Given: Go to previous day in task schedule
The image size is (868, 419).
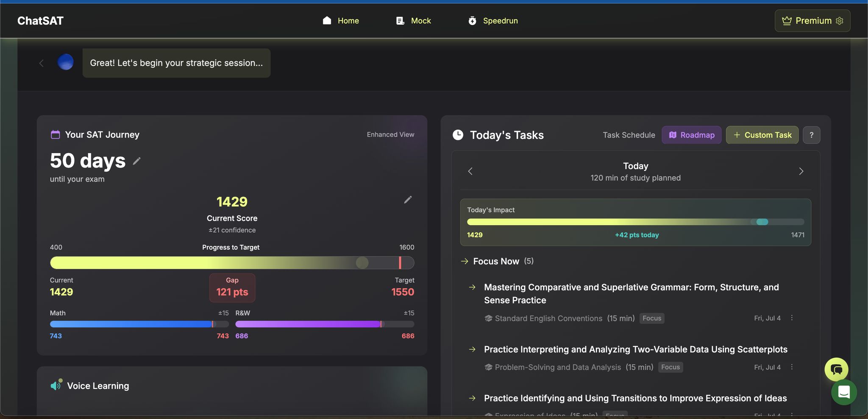Looking at the screenshot, I should 470,171.
